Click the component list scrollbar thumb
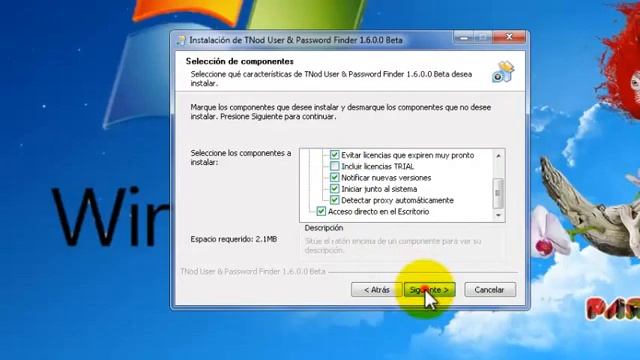Screen dimensions: 640x360 pyautogui.click(x=498, y=193)
